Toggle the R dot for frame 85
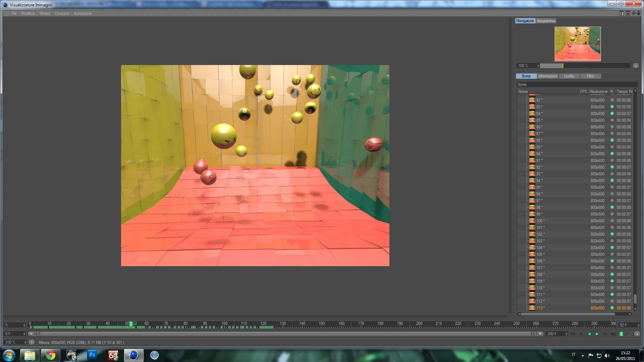The height and width of the screenshot is (362, 644). click(x=612, y=120)
